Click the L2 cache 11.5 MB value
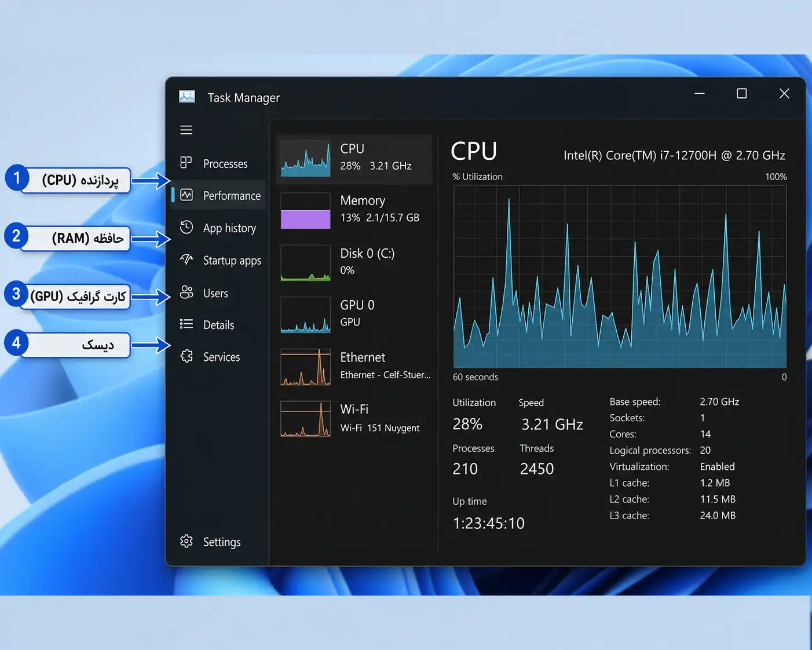 click(x=718, y=499)
